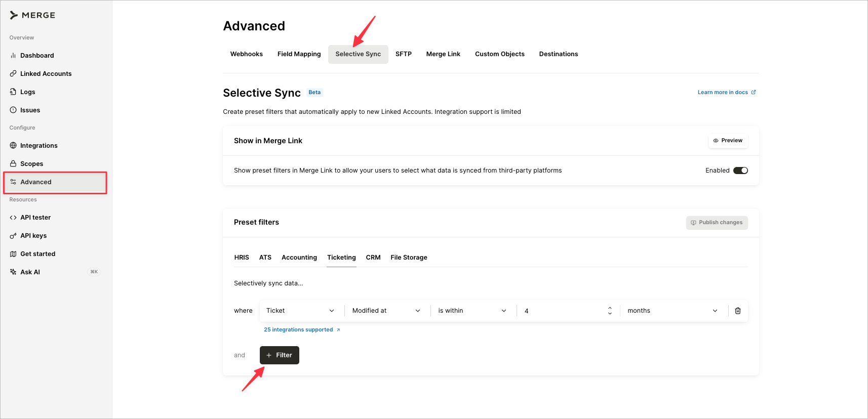Open the Field Mapping tab
This screenshot has height=419, width=868.
pyautogui.click(x=299, y=54)
